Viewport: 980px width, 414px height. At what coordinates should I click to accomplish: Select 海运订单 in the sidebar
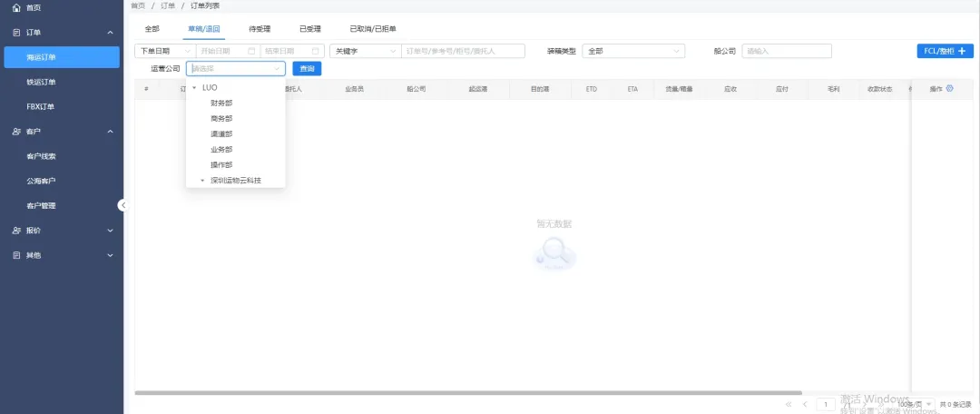click(x=62, y=57)
